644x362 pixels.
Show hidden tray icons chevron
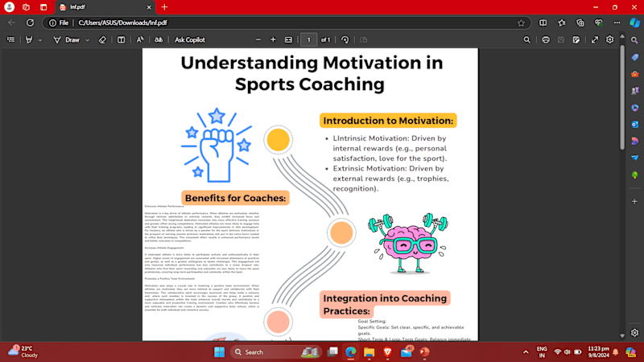pos(526,352)
